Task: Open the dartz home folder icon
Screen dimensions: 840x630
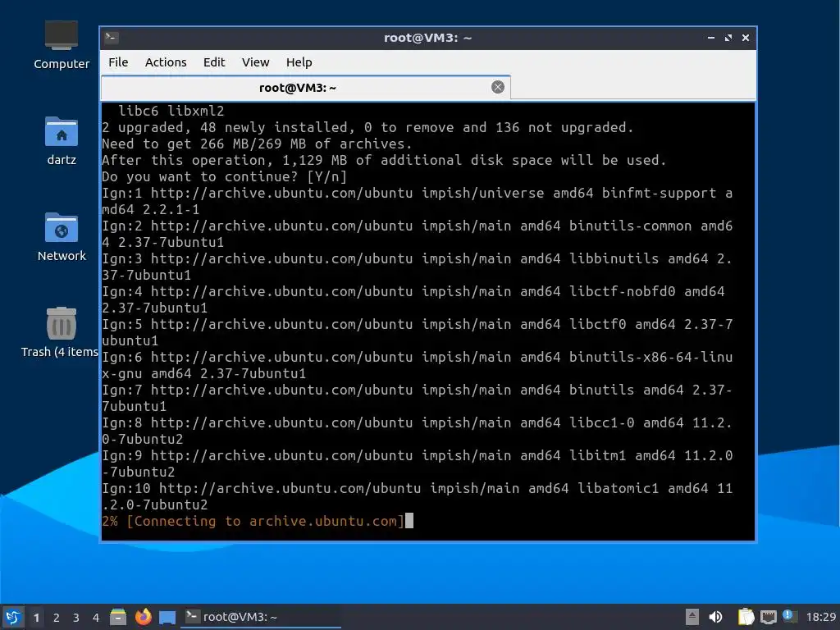Action: [x=62, y=141]
